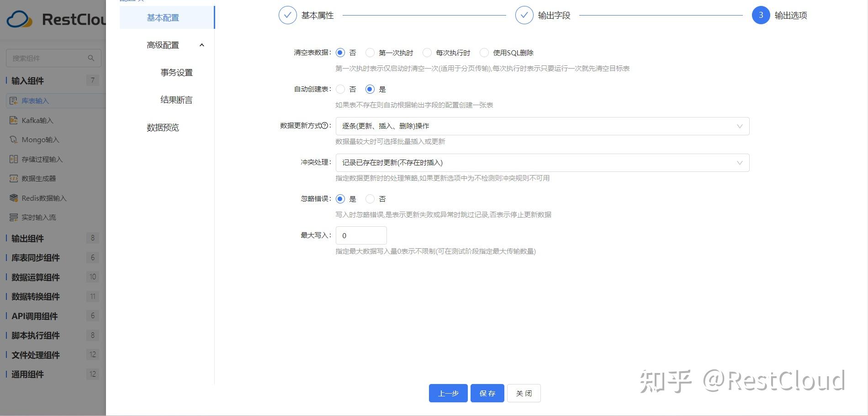Select 第一次执行时 for 清空表数据
868x416 pixels.
pyautogui.click(x=370, y=53)
